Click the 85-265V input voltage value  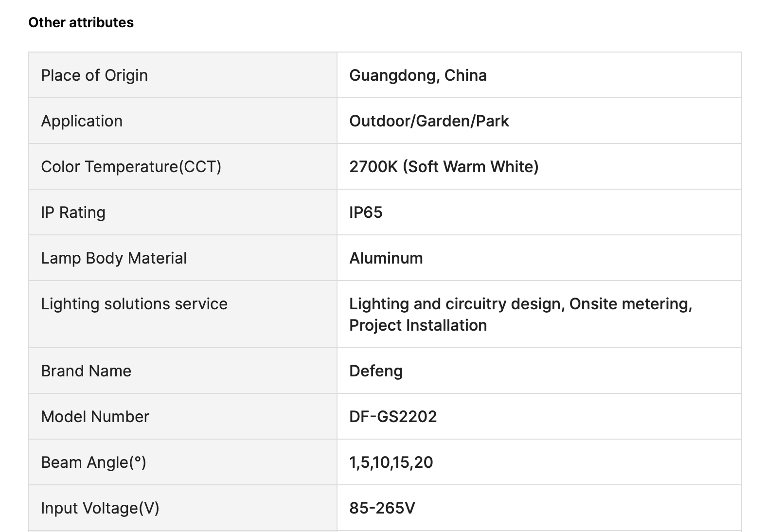click(382, 508)
